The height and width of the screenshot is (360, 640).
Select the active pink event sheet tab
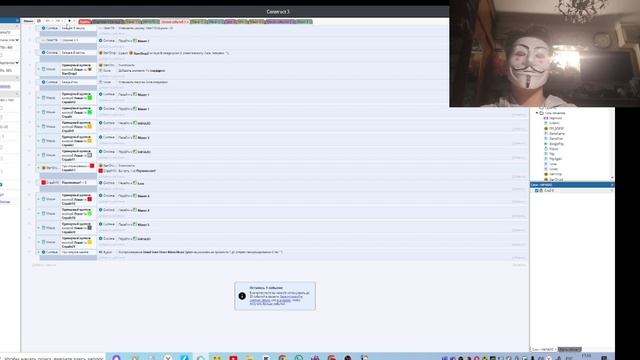[x=174, y=22]
